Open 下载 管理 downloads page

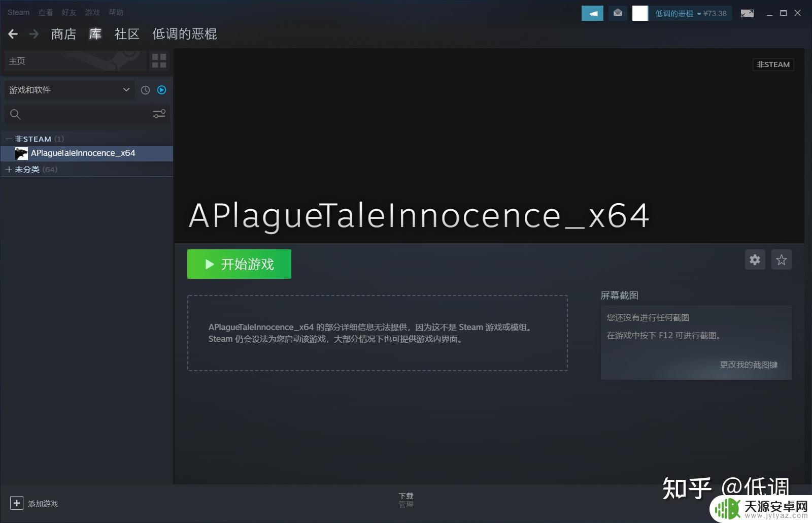click(x=406, y=500)
